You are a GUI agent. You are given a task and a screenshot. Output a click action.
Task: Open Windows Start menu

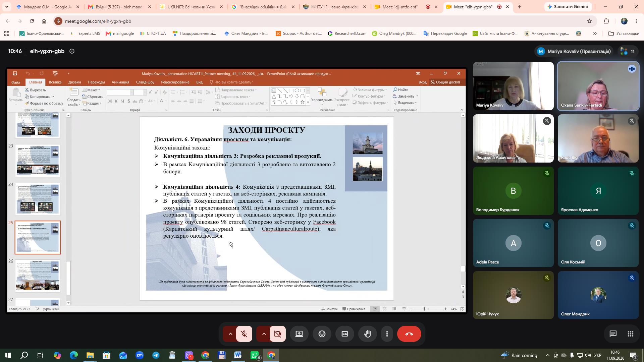8,355
